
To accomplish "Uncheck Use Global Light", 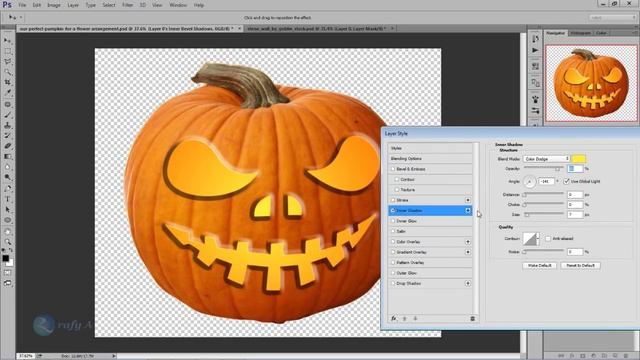I will pos(567,181).
